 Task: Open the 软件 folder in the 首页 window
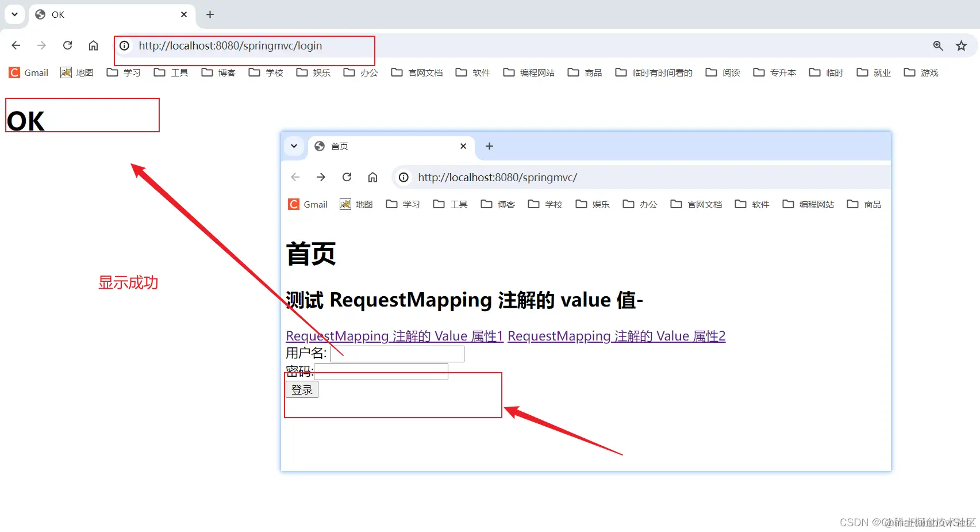tap(752, 204)
